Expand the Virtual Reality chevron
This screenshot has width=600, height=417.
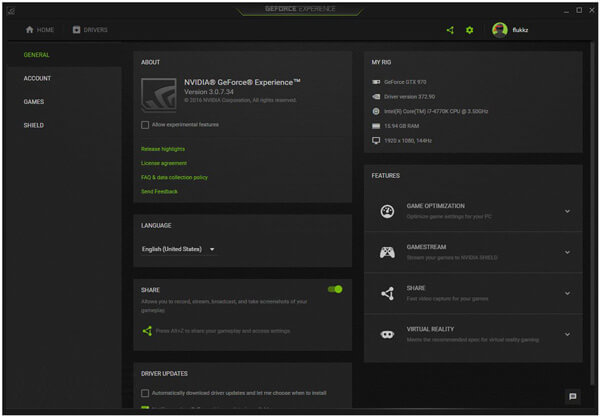click(x=567, y=334)
